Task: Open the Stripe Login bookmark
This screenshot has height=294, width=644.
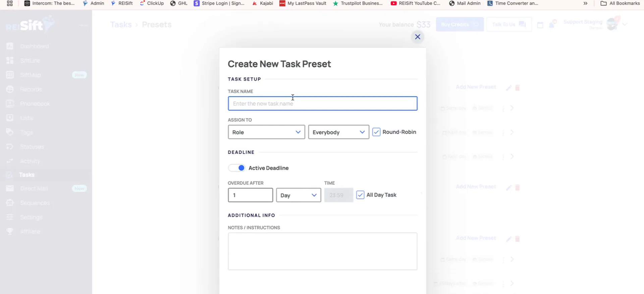Action: (219, 3)
